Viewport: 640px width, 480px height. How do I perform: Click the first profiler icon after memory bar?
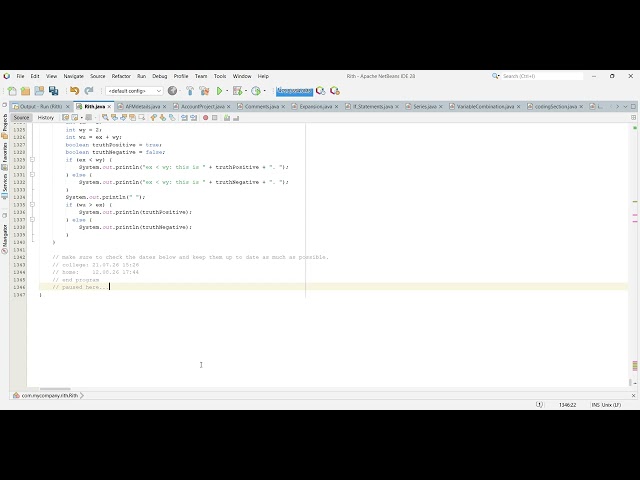(x=320, y=91)
